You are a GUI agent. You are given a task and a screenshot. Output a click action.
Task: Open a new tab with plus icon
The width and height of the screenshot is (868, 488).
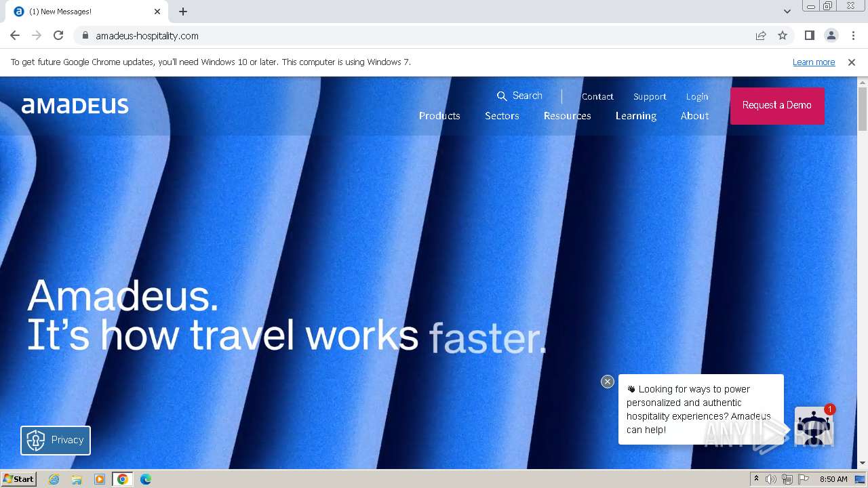pos(183,12)
